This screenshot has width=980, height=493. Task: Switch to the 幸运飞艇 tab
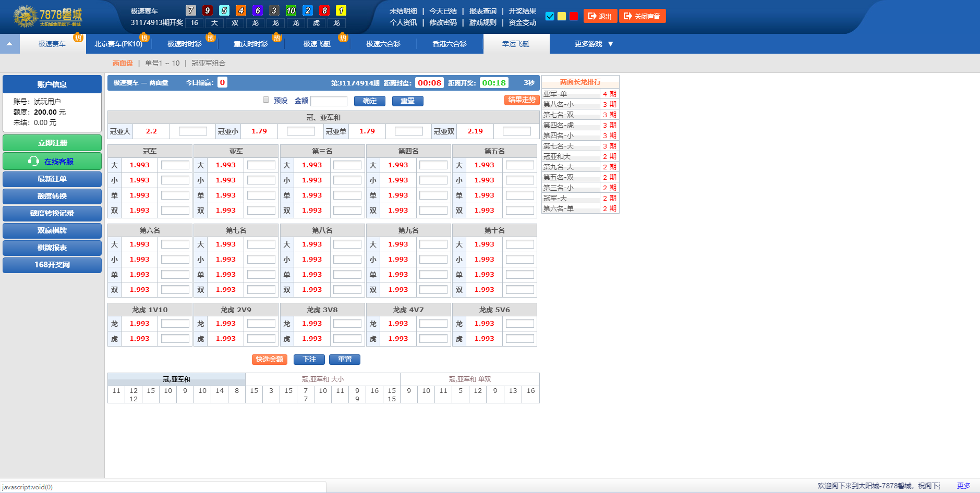coord(516,44)
